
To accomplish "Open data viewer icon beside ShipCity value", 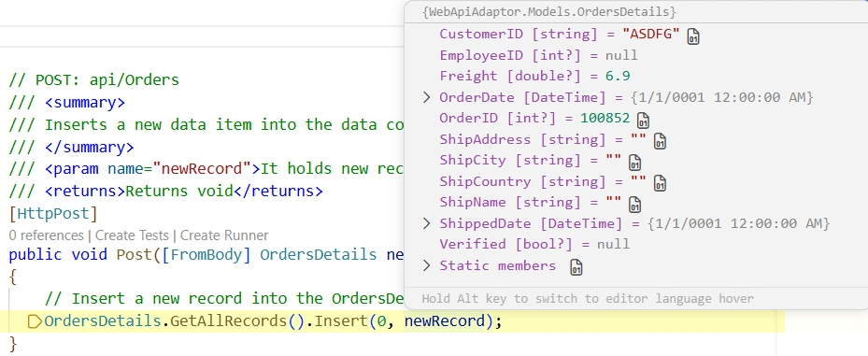I will (635, 163).
